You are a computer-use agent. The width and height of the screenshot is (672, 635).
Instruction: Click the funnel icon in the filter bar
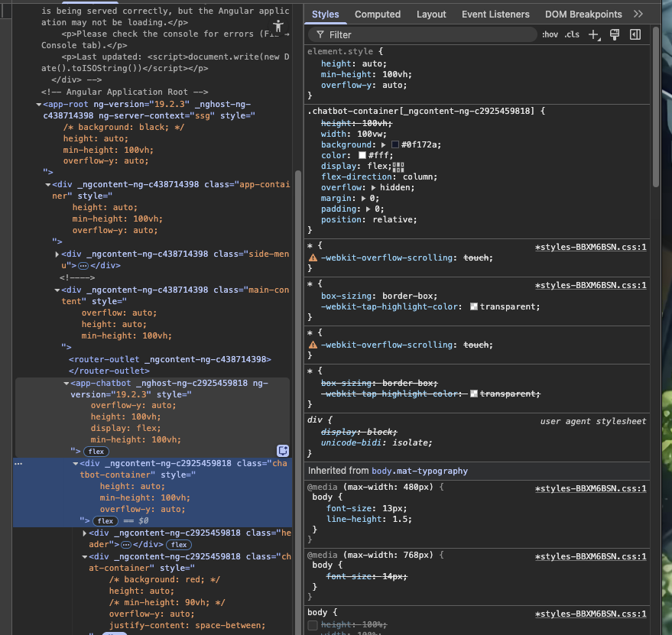tap(320, 34)
